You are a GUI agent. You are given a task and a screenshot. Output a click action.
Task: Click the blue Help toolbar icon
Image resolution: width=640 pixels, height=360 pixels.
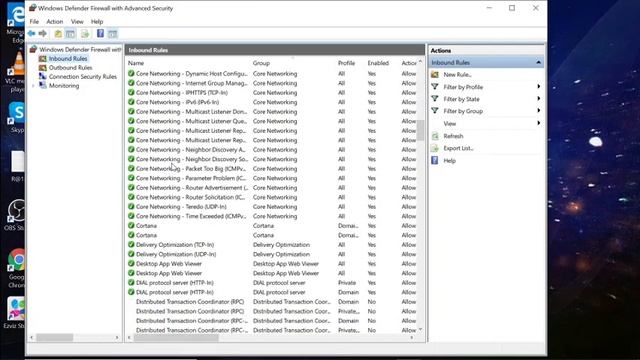tap(100, 33)
